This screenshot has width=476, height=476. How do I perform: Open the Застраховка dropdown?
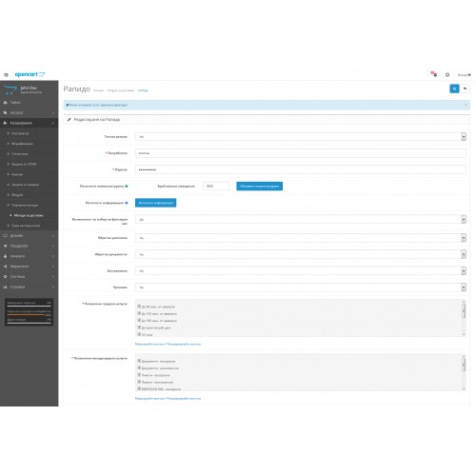point(301,270)
